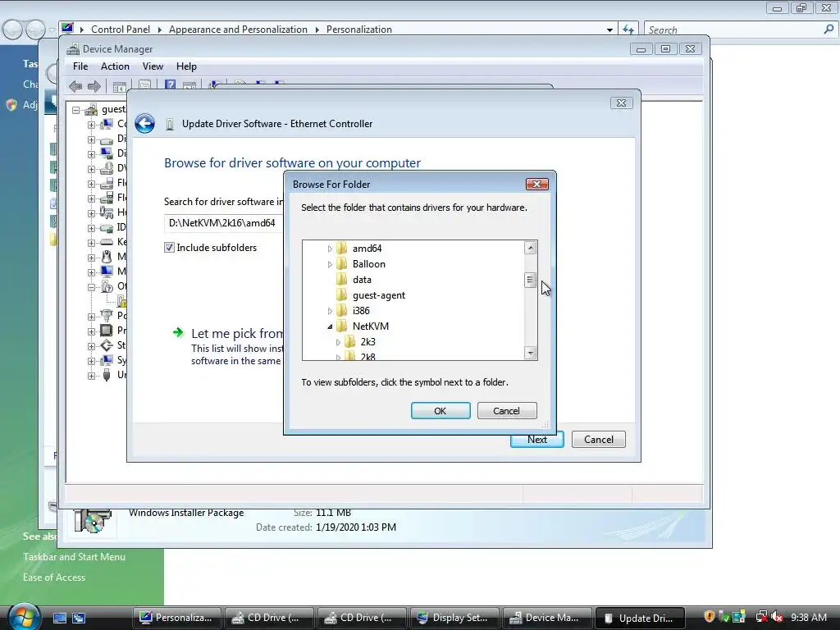Open the File menu in Device Manager
Image resolution: width=840 pixels, height=630 pixels.
point(80,66)
